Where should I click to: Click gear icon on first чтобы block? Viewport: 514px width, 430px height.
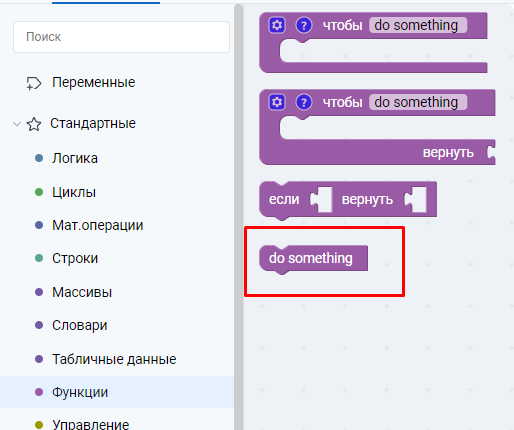277,25
